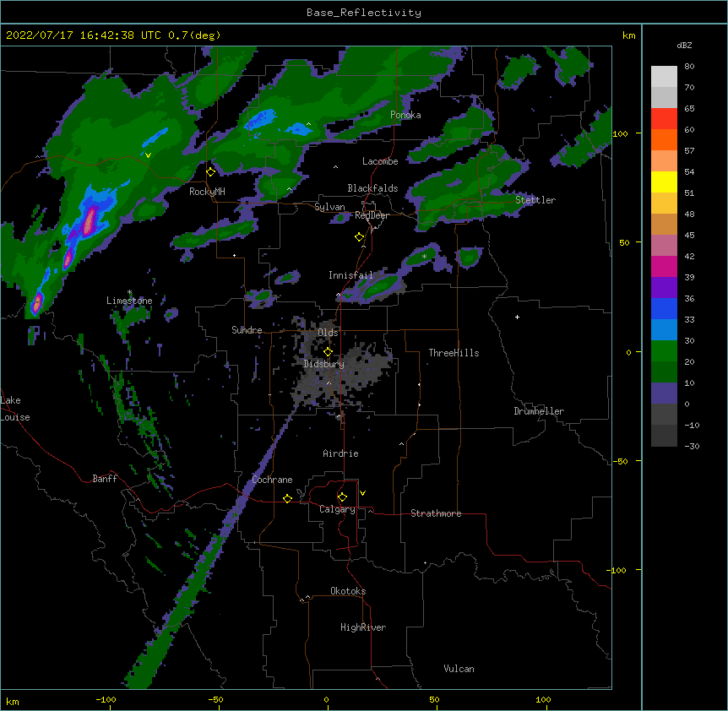This screenshot has width=728, height=711.
Task: Select the yellow diamond marker under Cochrane label
Action: click(x=287, y=498)
